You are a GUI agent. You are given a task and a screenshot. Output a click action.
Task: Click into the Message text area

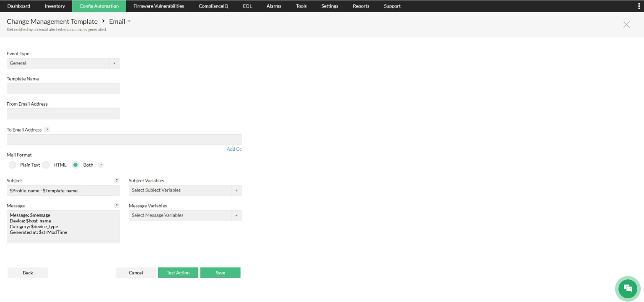click(x=63, y=226)
